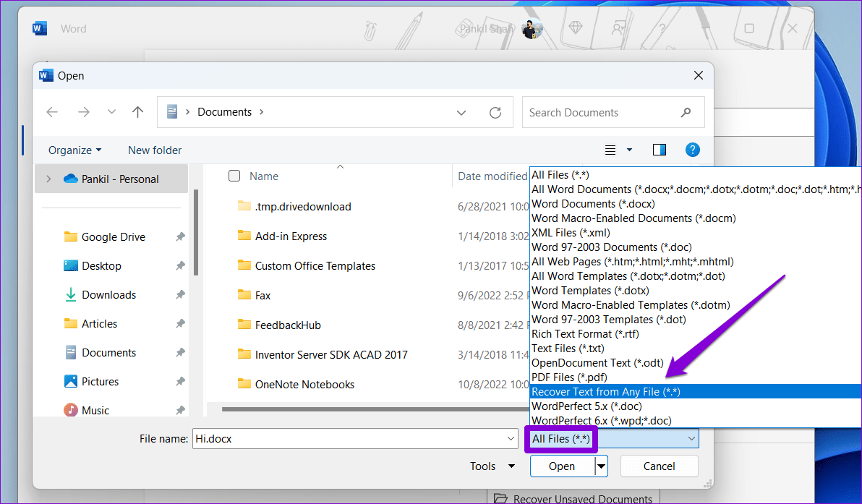
Task: Open the file name dropdown
Action: point(510,438)
